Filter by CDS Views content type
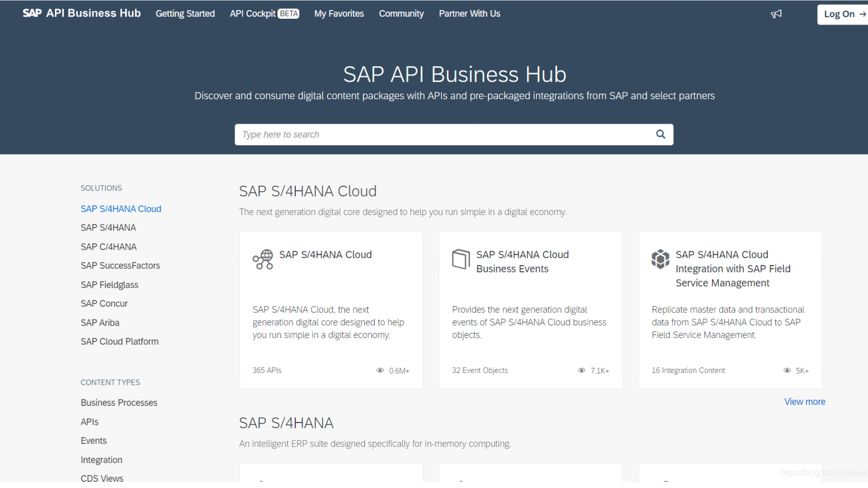 tap(102, 478)
